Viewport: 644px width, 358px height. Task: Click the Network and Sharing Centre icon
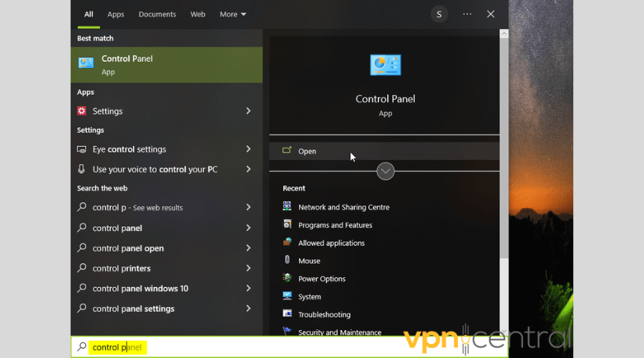coord(287,206)
